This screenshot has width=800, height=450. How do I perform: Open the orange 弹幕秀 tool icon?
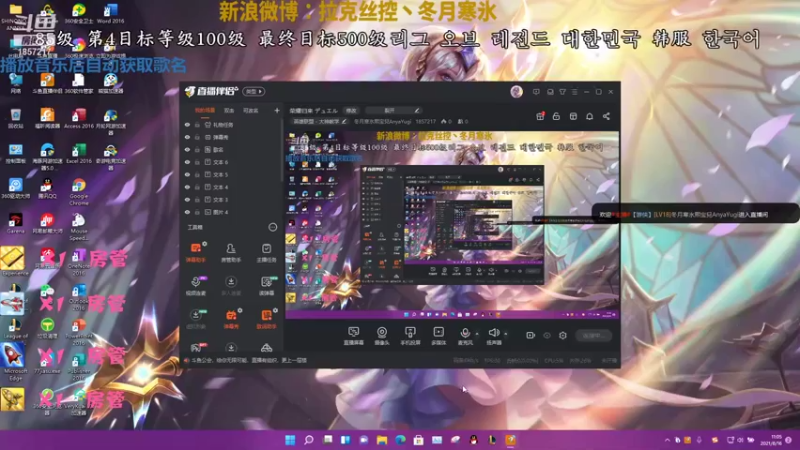[231, 318]
